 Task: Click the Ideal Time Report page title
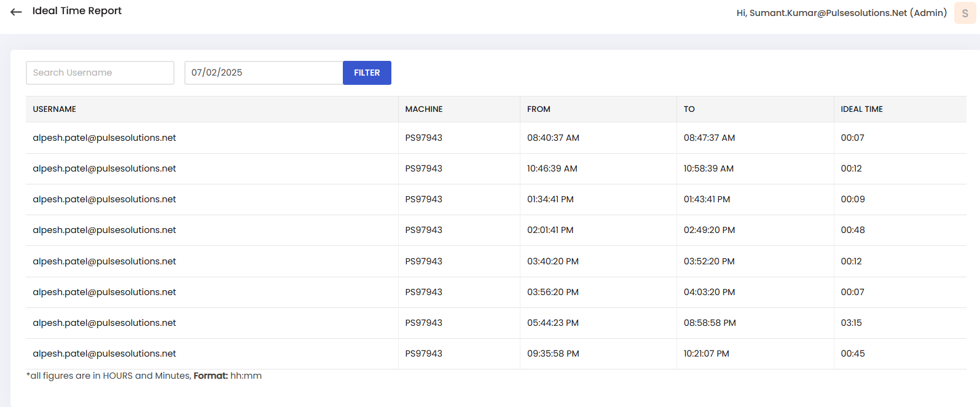pos(77,11)
